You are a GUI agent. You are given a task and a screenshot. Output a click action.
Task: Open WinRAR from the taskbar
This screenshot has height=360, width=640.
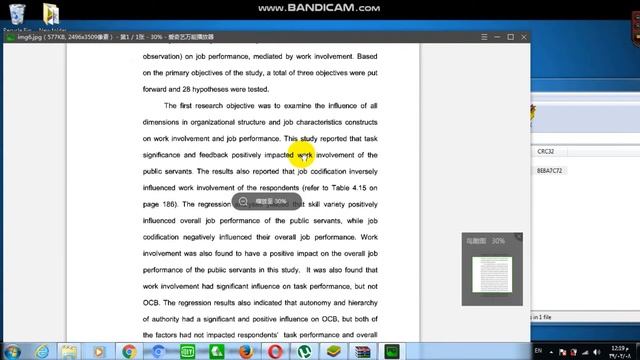[x=362, y=351]
